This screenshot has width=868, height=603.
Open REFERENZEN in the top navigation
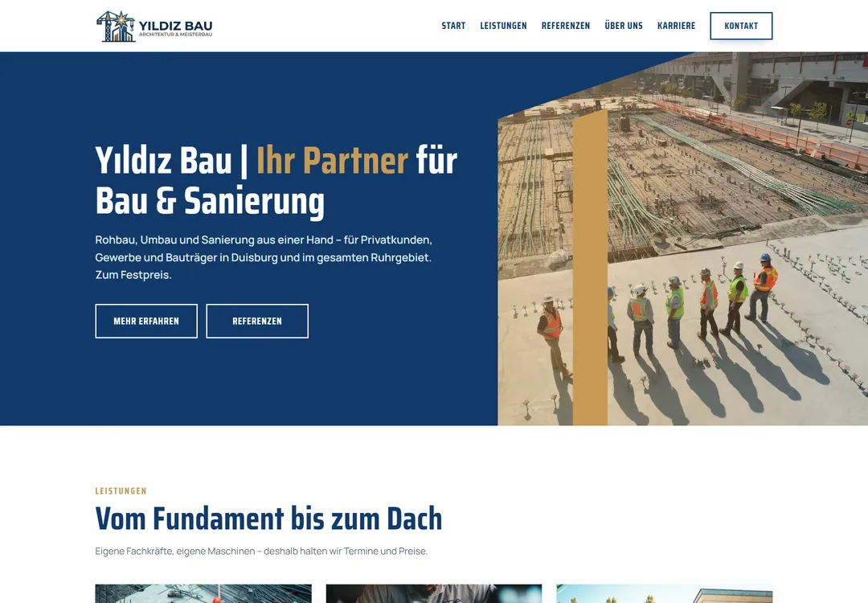click(x=566, y=26)
